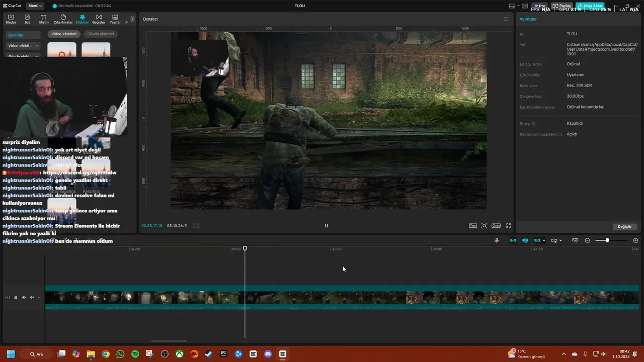Open the Snipping Tool from the taskbar
Viewport: 644px width, 362px height.
pyautogui.click(x=149, y=354)
